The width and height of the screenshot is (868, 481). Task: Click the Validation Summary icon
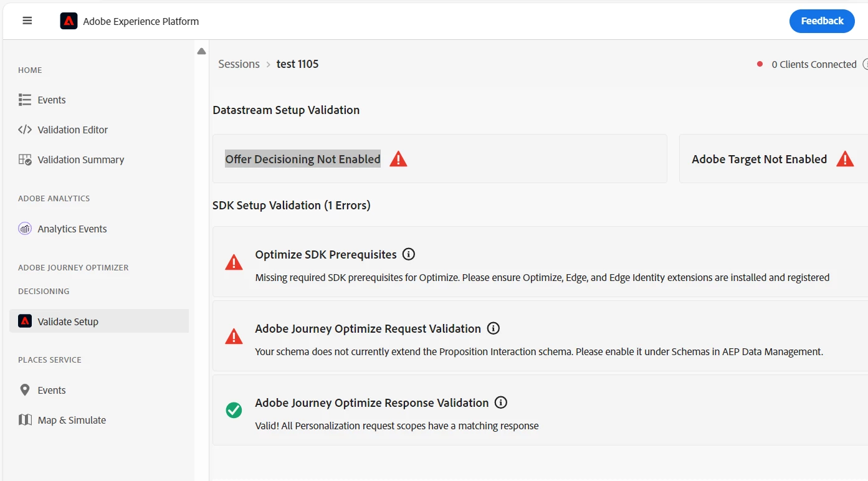(x=25, y=160)
